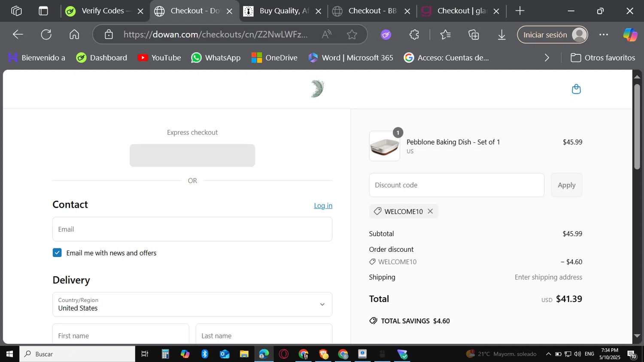Open Outlook from the taskbar
The image size is (644, 362).
[225, 354]
